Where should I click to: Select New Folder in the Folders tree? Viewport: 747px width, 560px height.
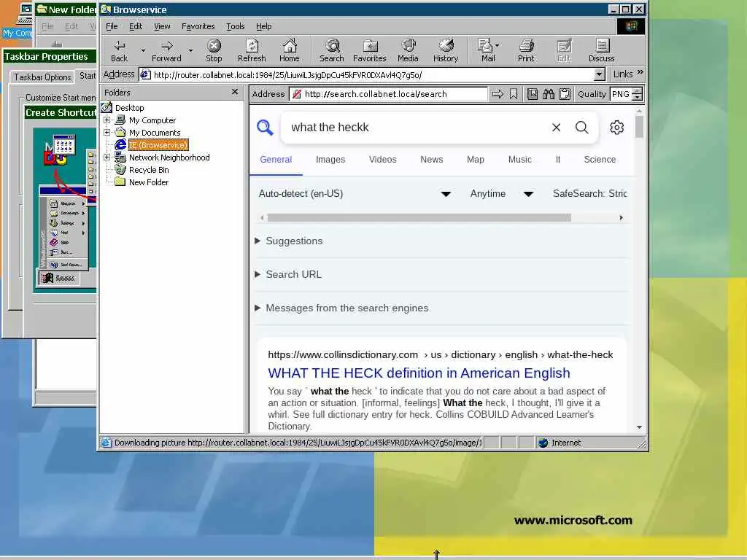(149, 182)
